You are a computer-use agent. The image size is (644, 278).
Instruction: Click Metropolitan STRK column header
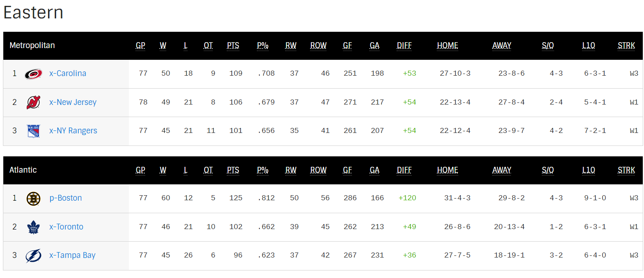pos(626,46)
